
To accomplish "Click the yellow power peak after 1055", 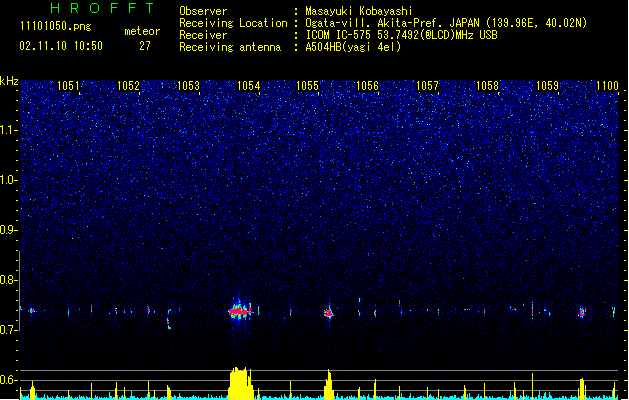I will [x=329, y=385].
